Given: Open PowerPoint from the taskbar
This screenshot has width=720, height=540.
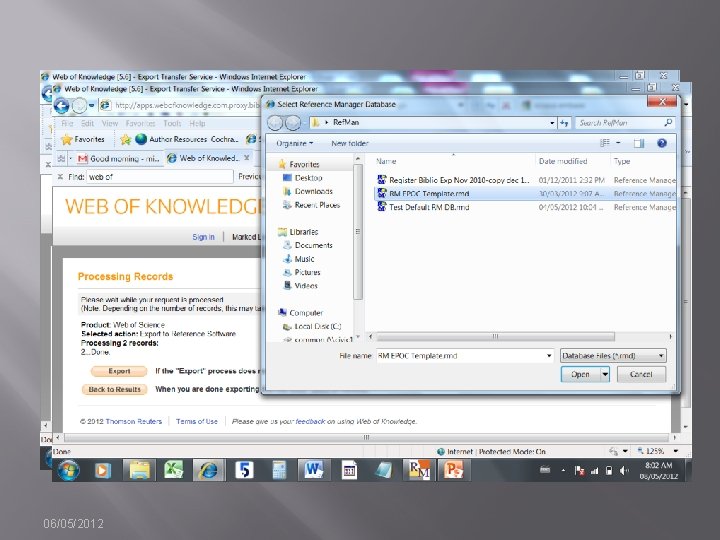Looking at the screenshot, I should [x=454, y=470].
